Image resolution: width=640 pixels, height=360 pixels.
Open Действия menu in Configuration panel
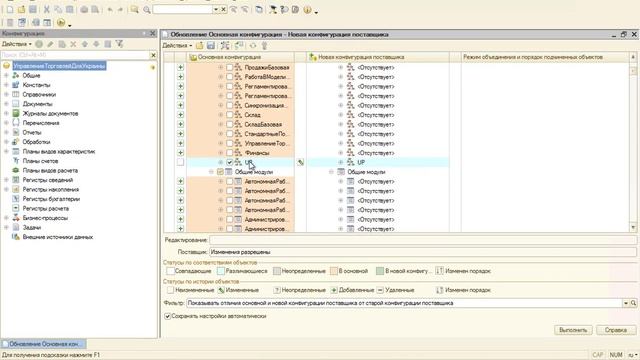coord(17,44)
